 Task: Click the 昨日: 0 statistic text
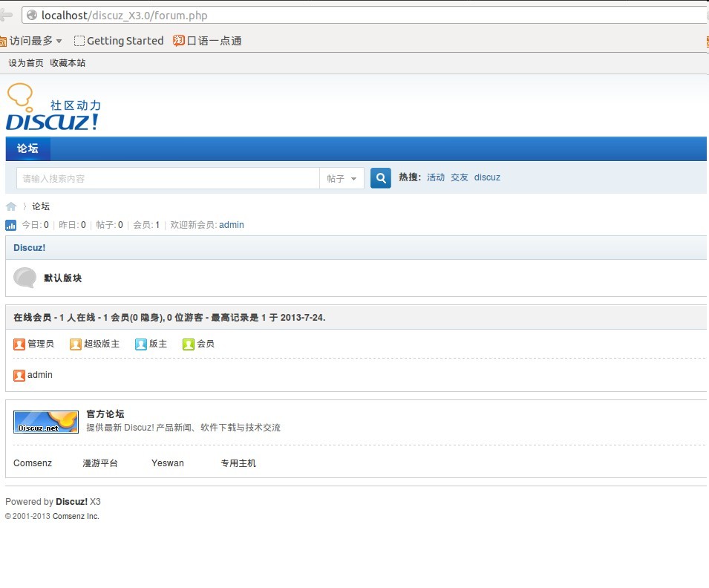(72, 225)
